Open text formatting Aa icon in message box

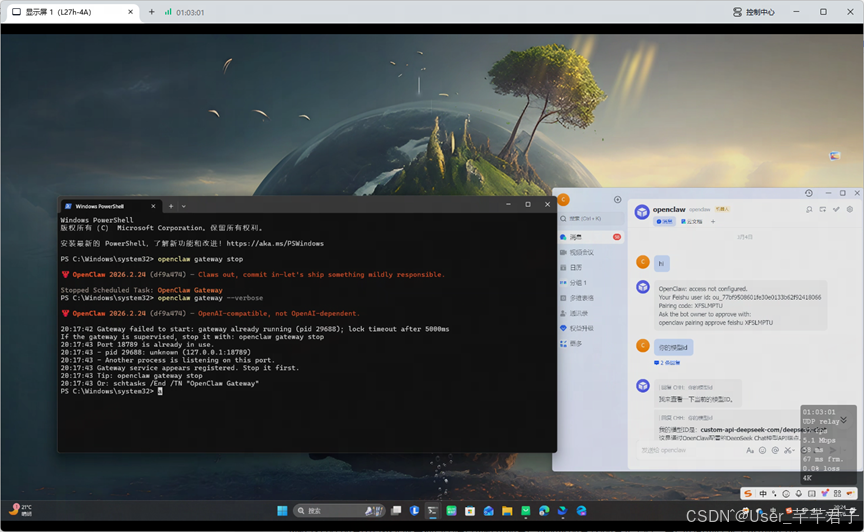coord(749,450)
